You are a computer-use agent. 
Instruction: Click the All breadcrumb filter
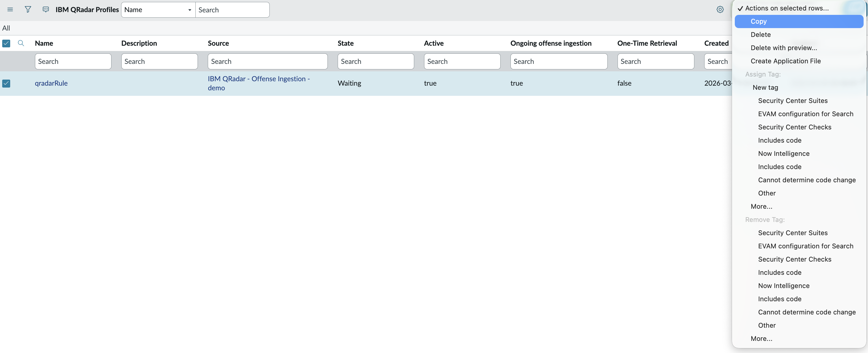pos(6,28)
